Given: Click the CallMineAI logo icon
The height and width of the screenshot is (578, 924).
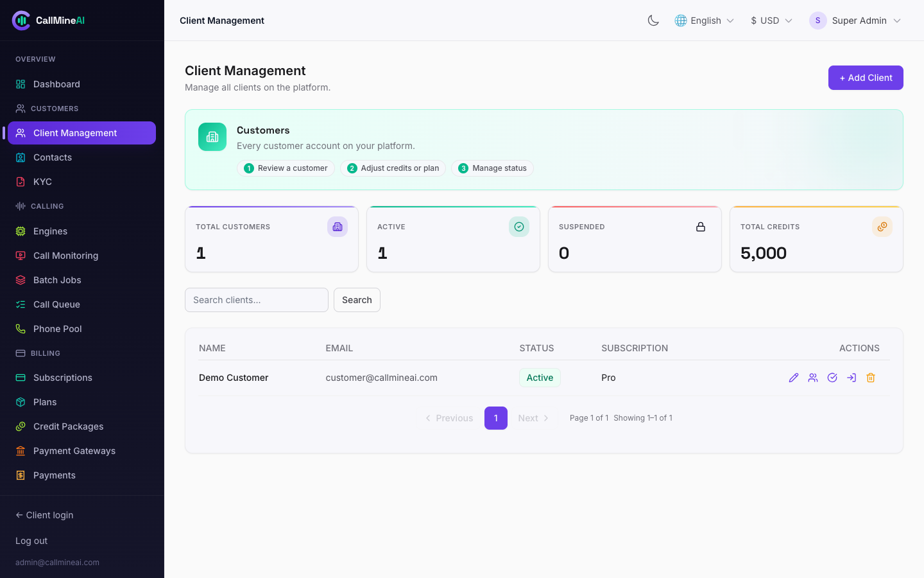Looking at the screenshot, I should pos(21,21).
